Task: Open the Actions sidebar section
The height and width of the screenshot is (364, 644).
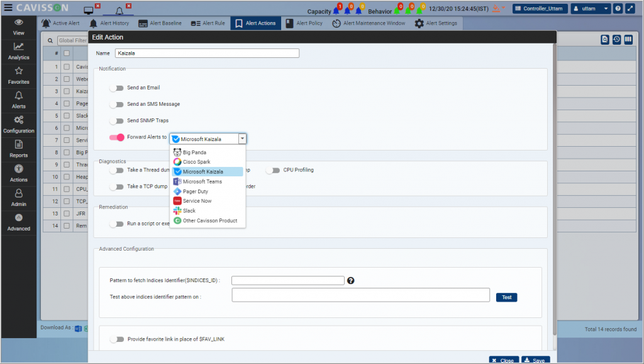Action: coord(18,174)
